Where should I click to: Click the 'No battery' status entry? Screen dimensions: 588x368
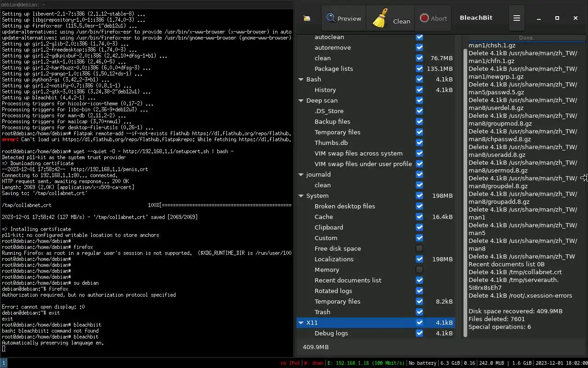[422, 363]
